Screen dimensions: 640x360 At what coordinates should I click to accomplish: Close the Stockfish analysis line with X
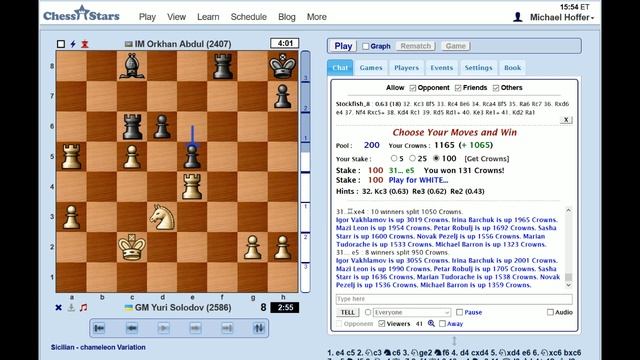pos(566,120)
